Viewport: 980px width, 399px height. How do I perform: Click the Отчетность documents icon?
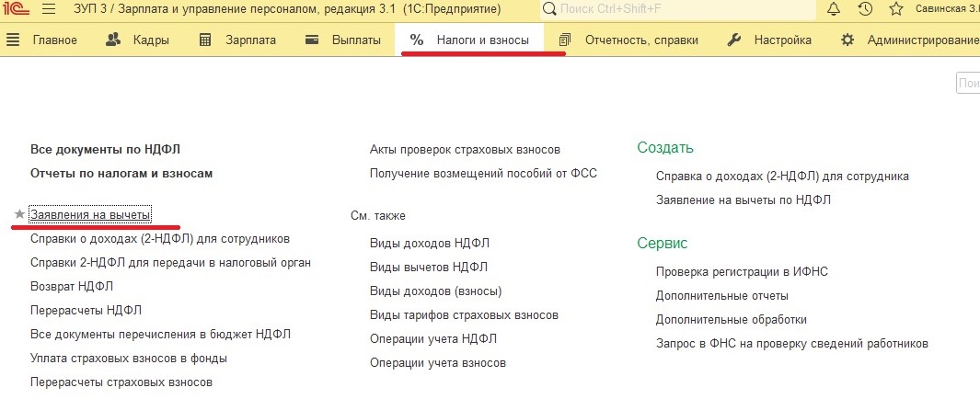tap(565, 40)
